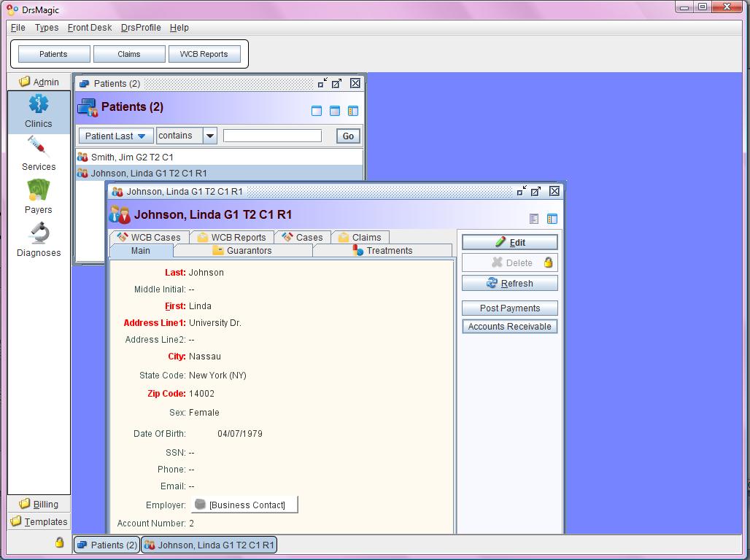Click the DrsMagic application icon in title bar
The width and height of the screenshot is (750, 560).
12,9
